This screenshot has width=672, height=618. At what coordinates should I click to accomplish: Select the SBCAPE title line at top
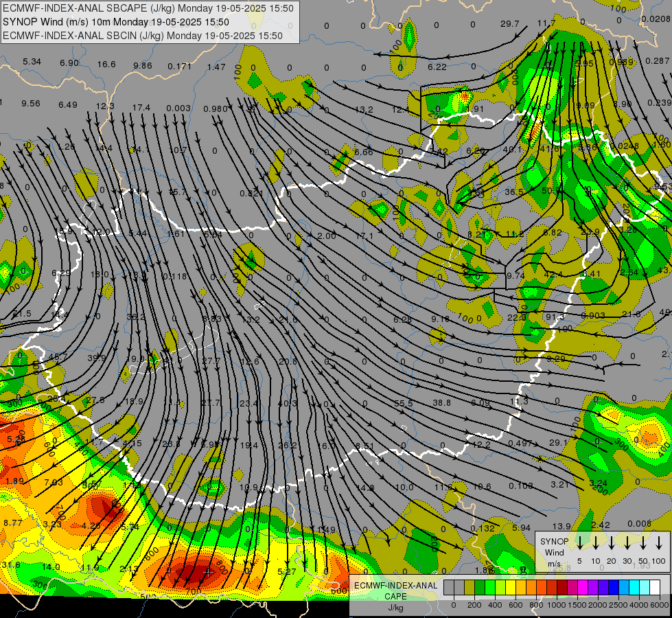tap(148, 8)
